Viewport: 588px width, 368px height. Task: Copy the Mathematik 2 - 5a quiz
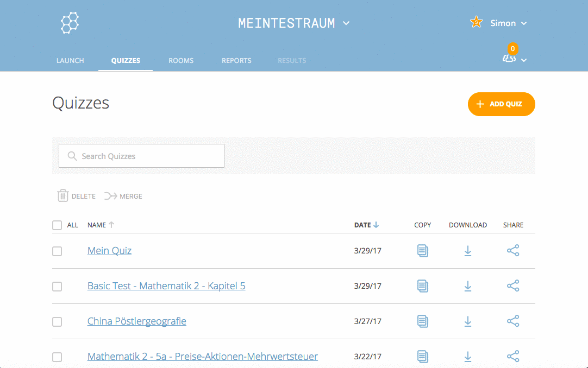point(422,356)
